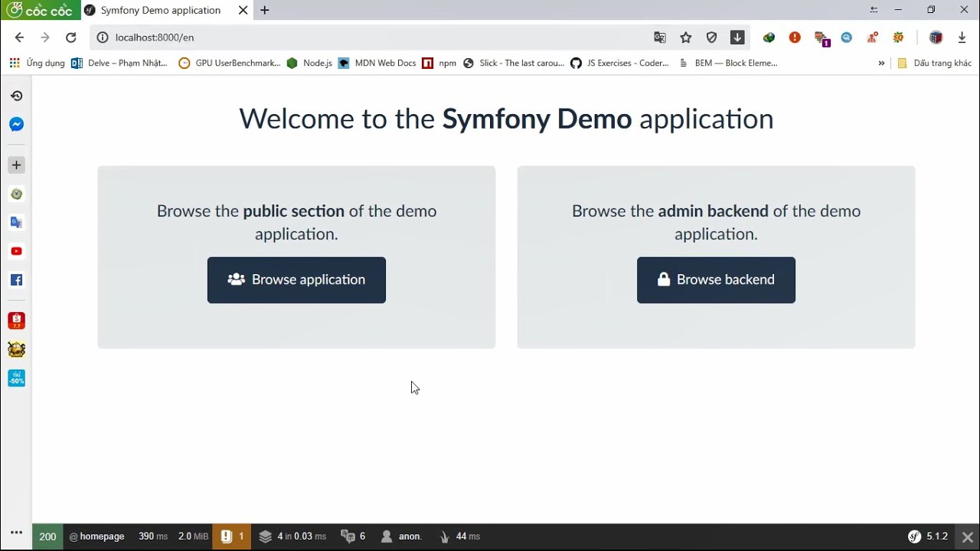Open YouTube from the sidebar

16,251
